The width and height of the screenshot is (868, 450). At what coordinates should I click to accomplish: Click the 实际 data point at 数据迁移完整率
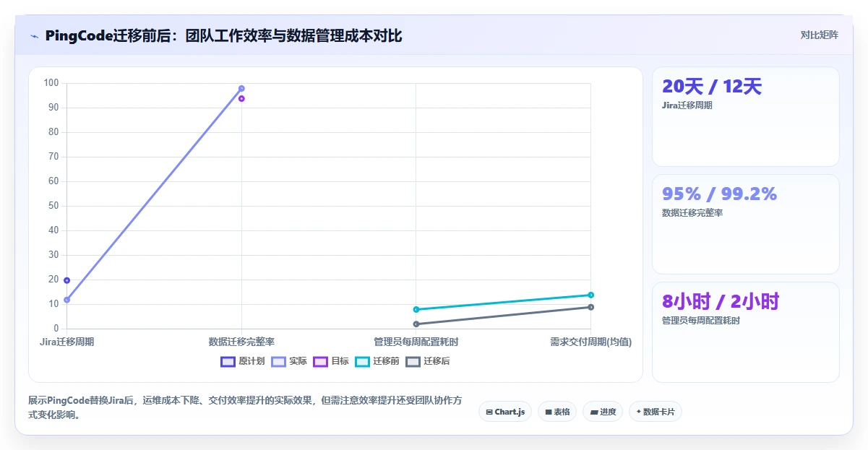(241, 89)
